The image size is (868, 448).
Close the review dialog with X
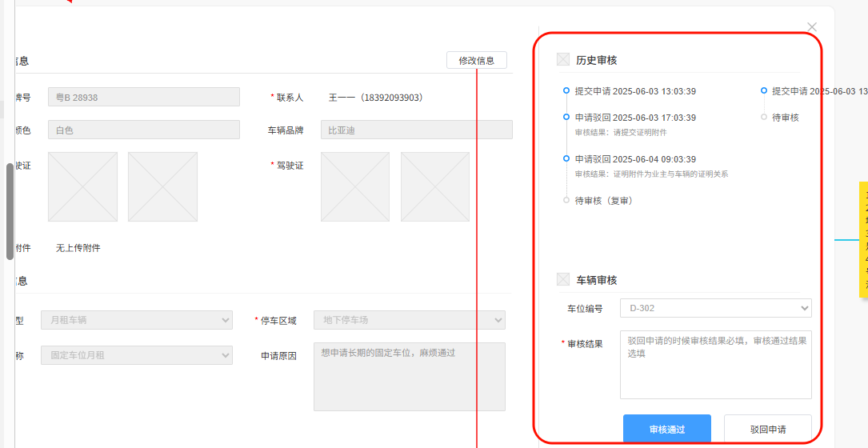pyautogui.click(x=812, y=27)
